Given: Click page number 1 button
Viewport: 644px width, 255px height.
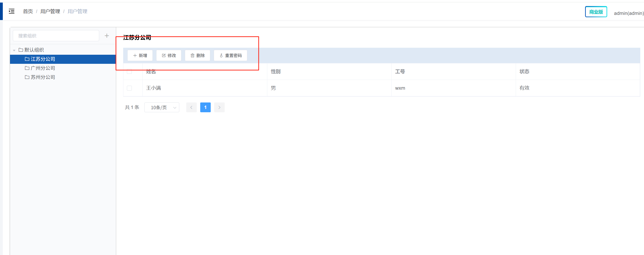Looking at the screenshot, I should [x=205, y=108].
